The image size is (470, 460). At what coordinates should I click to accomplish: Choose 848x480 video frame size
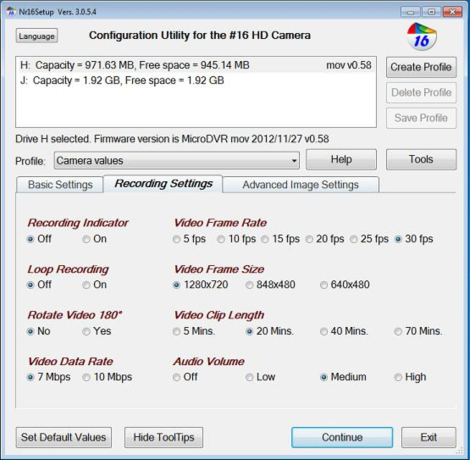pos(249,285)
